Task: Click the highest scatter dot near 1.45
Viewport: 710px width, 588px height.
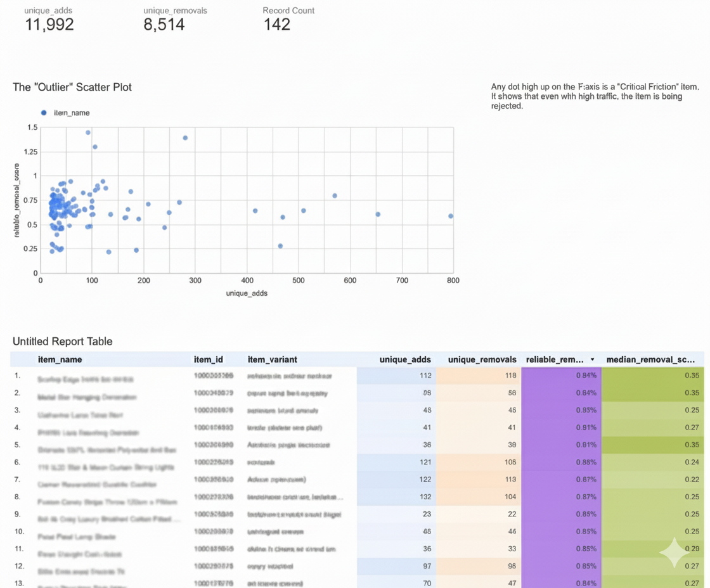Action: coord(88,132)
